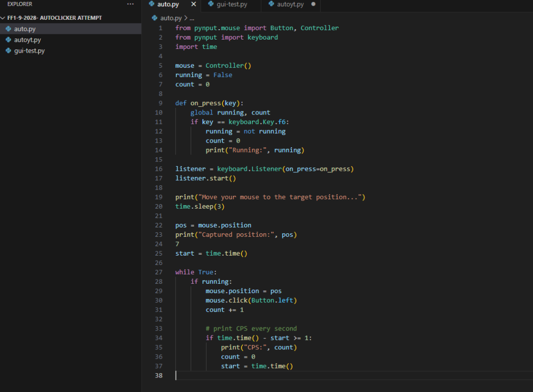
Task: Collapse the FF1-9-2028 AUTOCLICKER ATTEMPT folder
Action: 3,18
